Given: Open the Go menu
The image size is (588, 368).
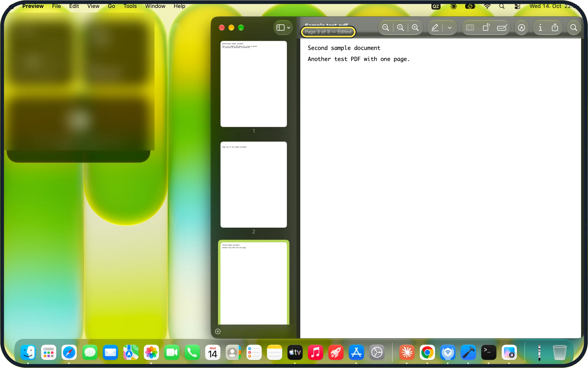Looking at the screenshot, I should 112,6.
